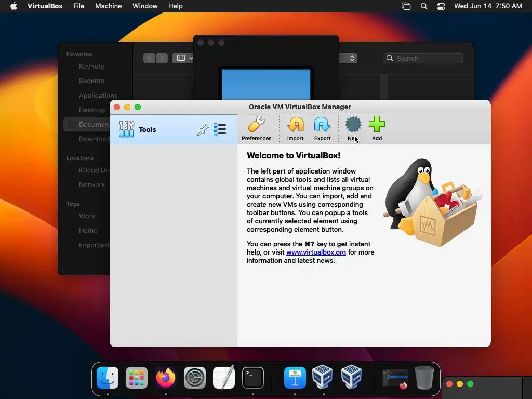The width and height of the screenshot is (532, 399).
Task: Select the Home tag in Finder sidebar
Action: click(87, 230)
